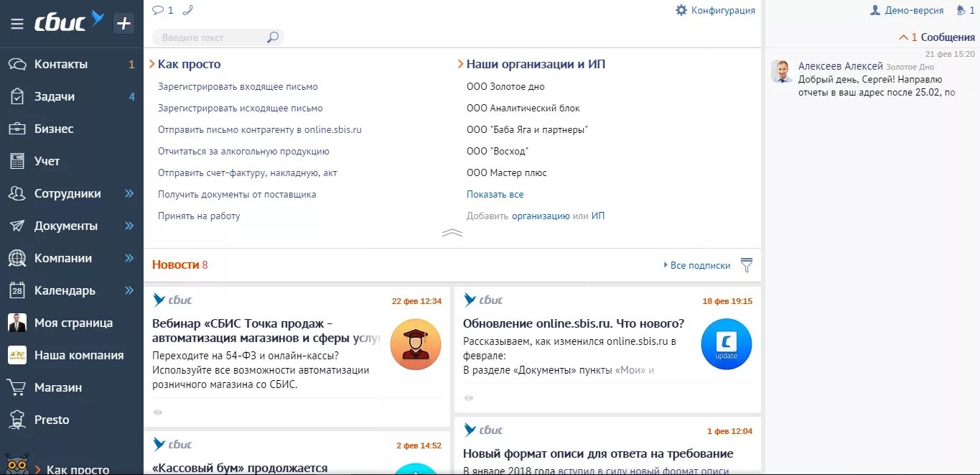Screen dimensions: 980x475
Task: Open Учет in the sidebar
Action: click(72, 161)
